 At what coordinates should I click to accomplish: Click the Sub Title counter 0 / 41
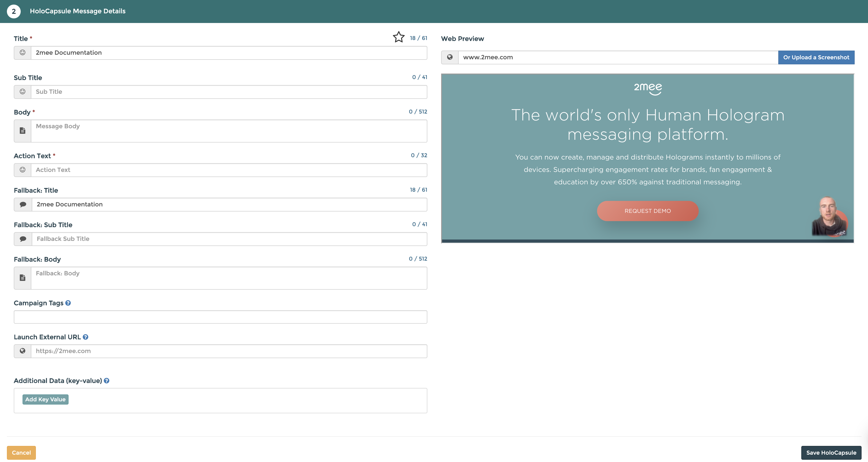[420, 77]
